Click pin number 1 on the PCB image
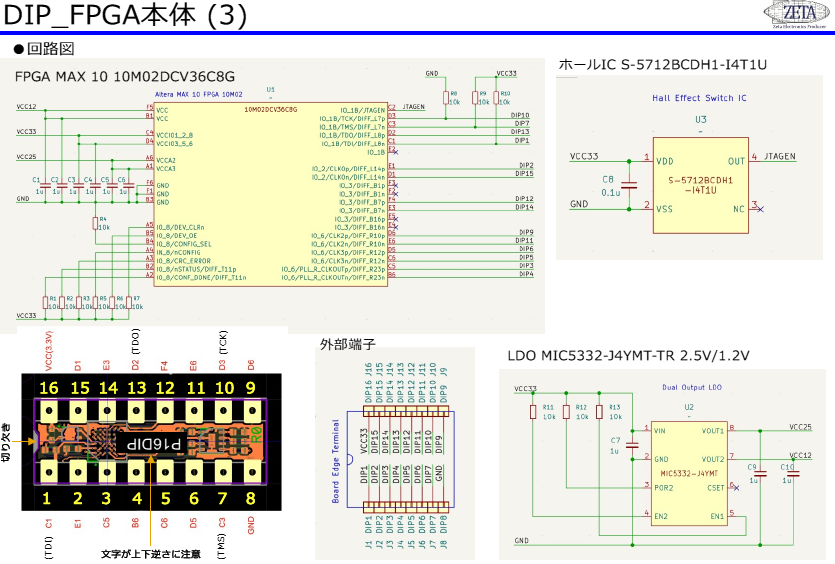Screen dimensions: 835x564 click(x=48, y=497)
